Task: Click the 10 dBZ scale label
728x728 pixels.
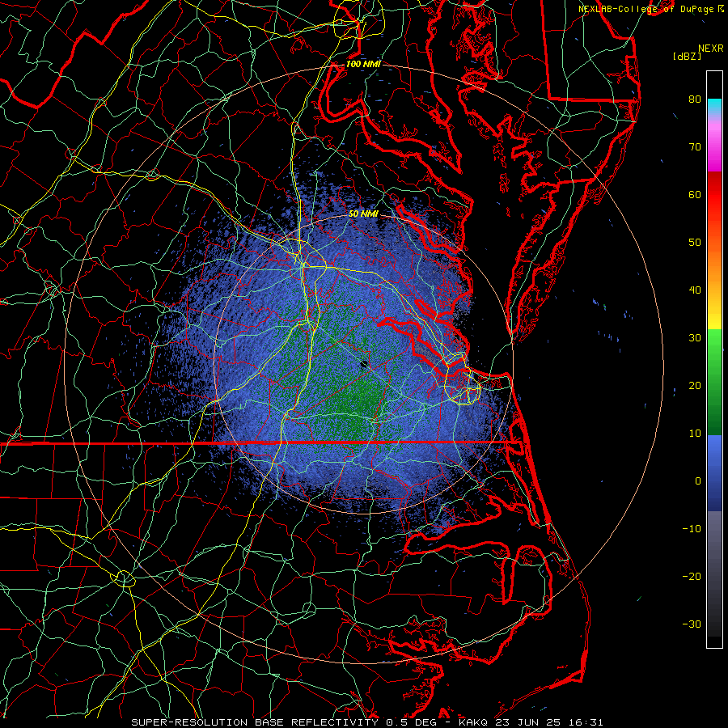Action: [695, 434]
